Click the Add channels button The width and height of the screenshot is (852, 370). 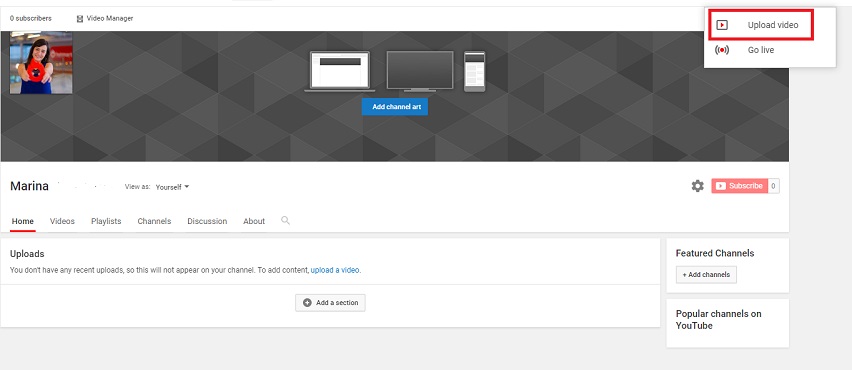(706, 275)
